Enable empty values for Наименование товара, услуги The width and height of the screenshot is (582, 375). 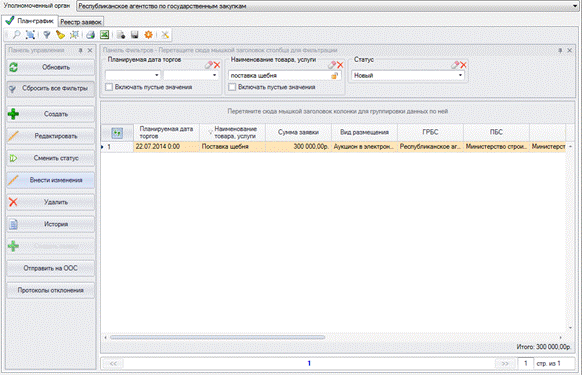pyautogui.click(x=232, y=87)
